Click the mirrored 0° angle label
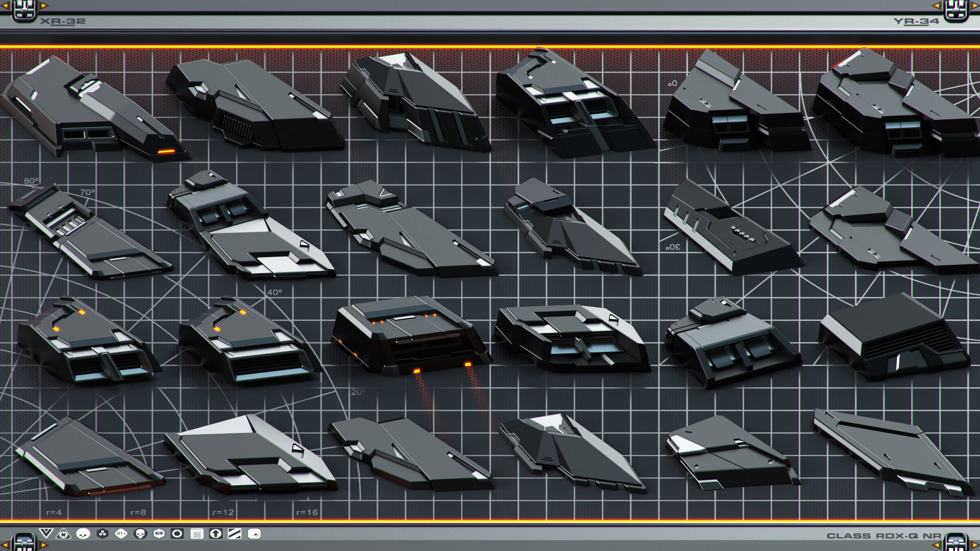The height and width of the screenshot is (551, 980). tap(673, 83)
